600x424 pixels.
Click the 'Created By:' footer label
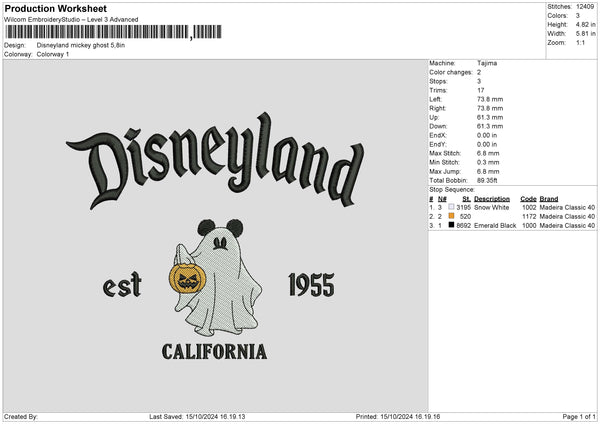pos(21,417)
